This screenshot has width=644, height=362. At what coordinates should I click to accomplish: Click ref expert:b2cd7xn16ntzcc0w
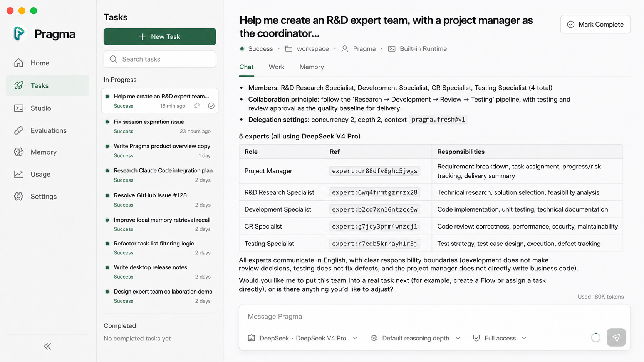(374, 209)
